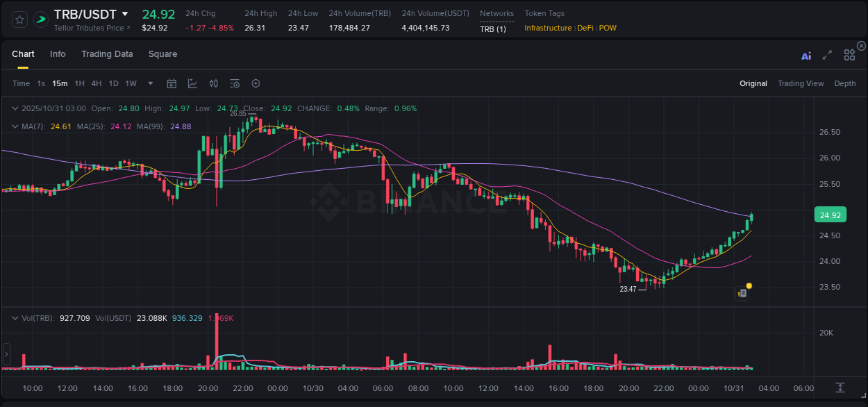This screenshot has width=868, height=407.
Task: Open chart settings via the hexagon icon
Action: coord(256,83)
